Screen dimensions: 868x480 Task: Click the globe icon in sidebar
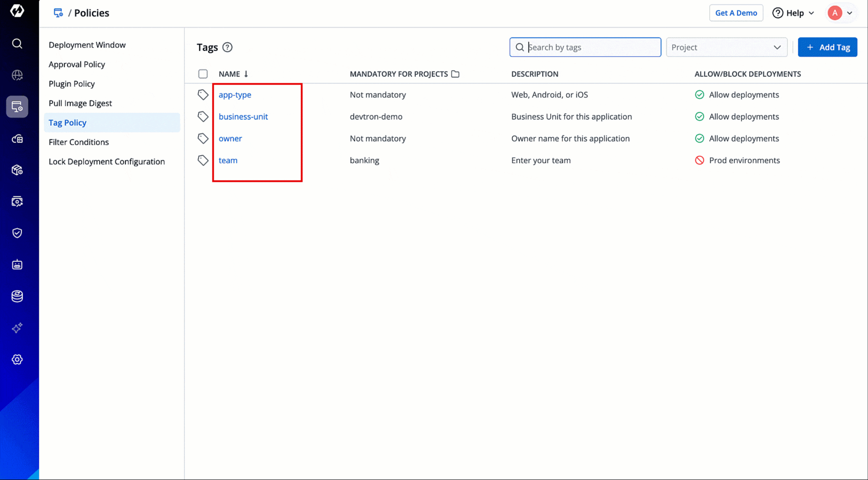(17, 75)
